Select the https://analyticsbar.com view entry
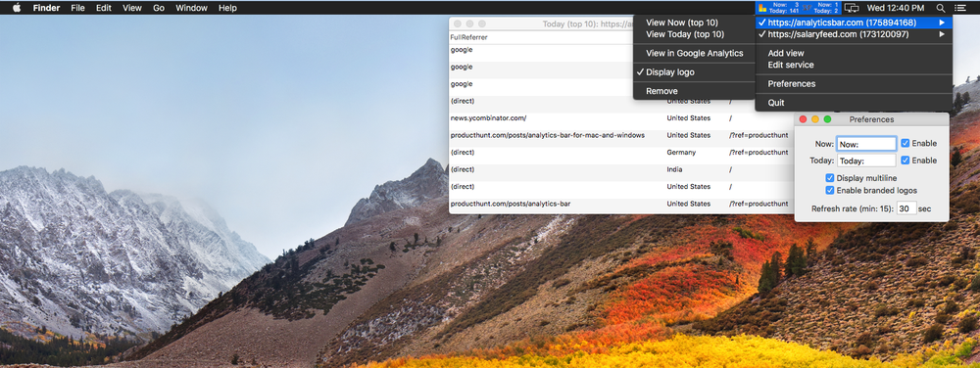The image size is (980, 368). 854,23
